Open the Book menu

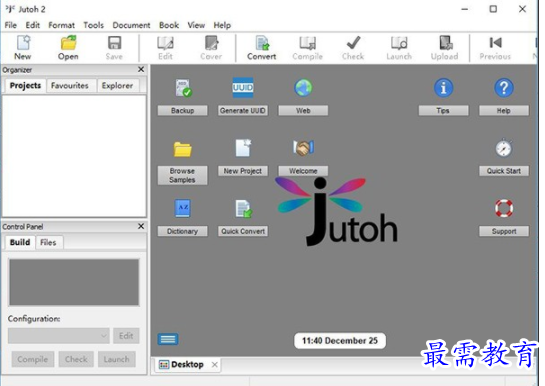point(169,25)
